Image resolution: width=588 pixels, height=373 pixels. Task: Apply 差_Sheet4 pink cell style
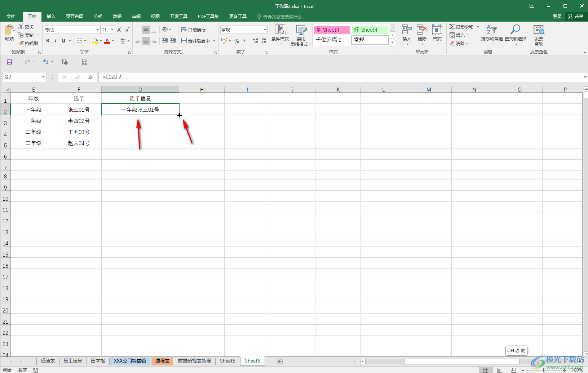(332, 30)
